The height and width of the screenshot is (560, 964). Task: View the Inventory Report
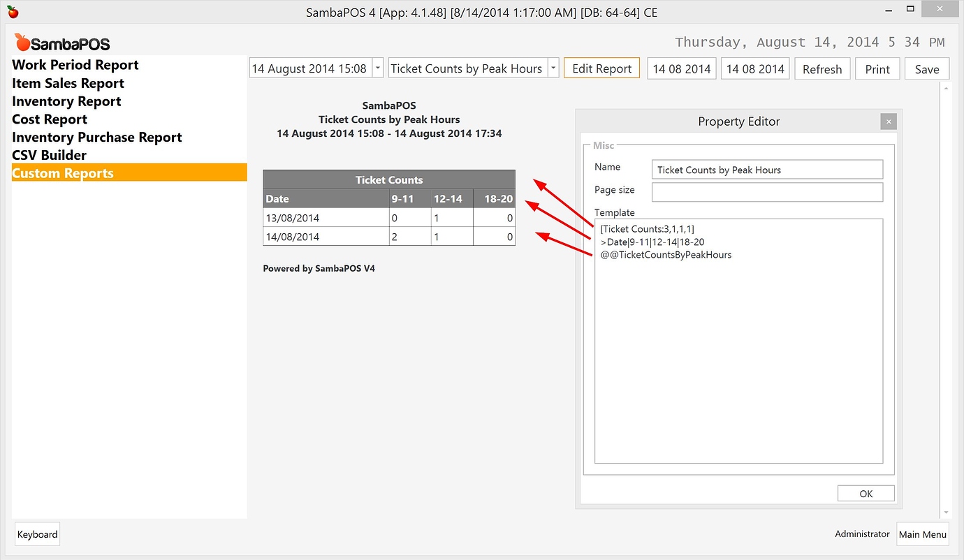[66, 101]
